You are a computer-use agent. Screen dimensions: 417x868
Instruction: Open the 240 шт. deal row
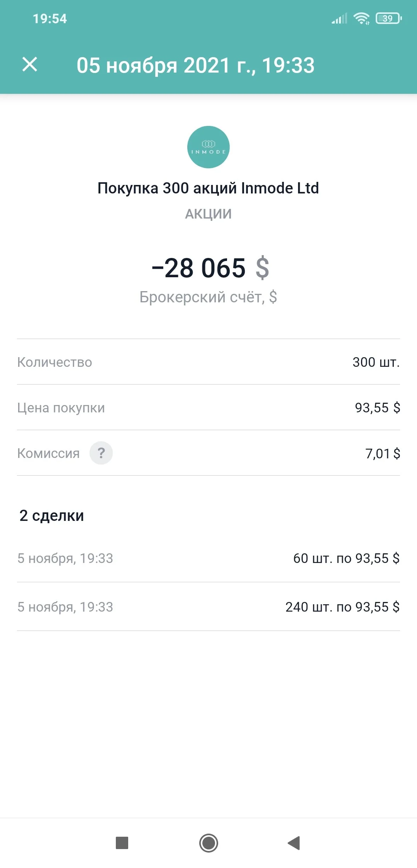208,607
